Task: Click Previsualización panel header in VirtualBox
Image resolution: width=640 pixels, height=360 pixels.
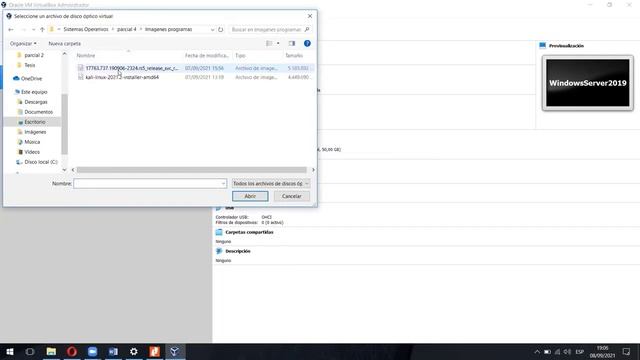Action: pyautogui.click(x=566, y=46)
